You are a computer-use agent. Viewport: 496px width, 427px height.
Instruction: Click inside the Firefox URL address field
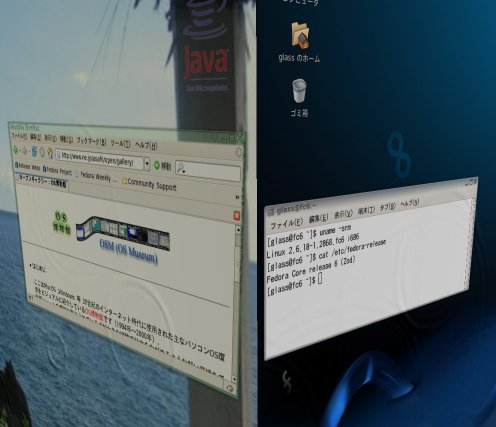(x=99, y=160)
